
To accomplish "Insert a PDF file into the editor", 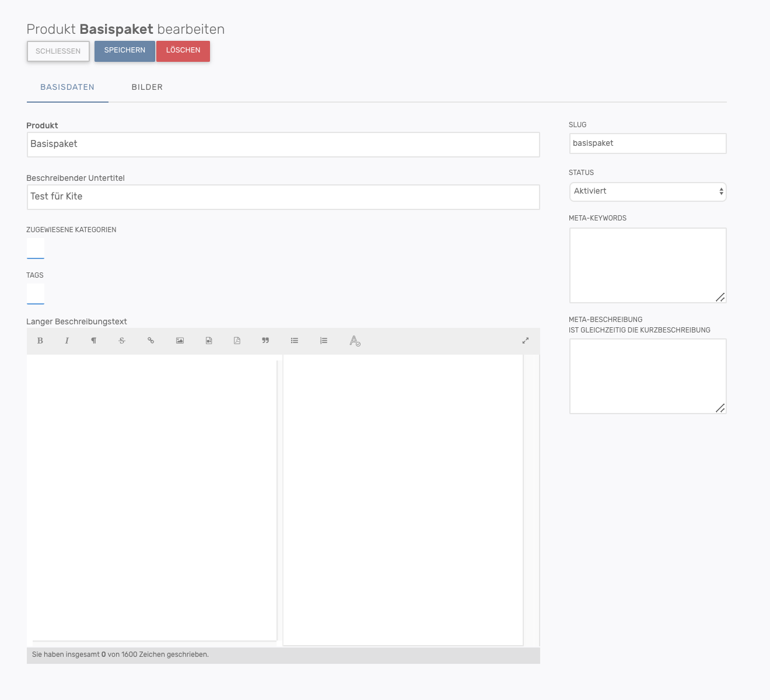I will tap(237, 341).
